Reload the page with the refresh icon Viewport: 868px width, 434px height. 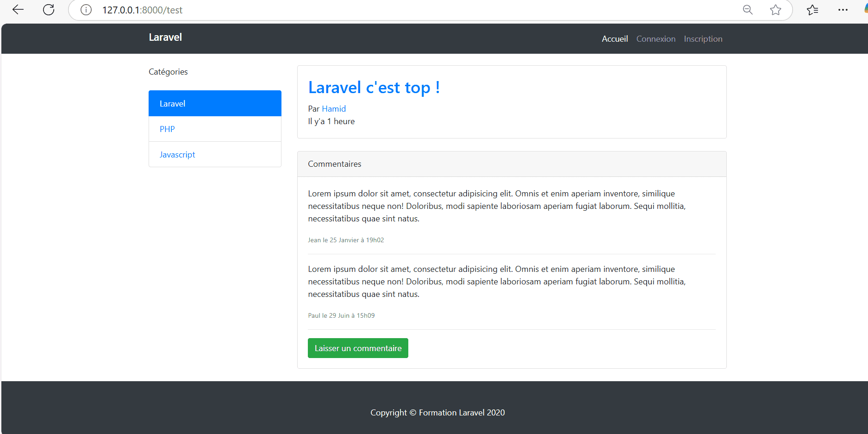[49, 10]
